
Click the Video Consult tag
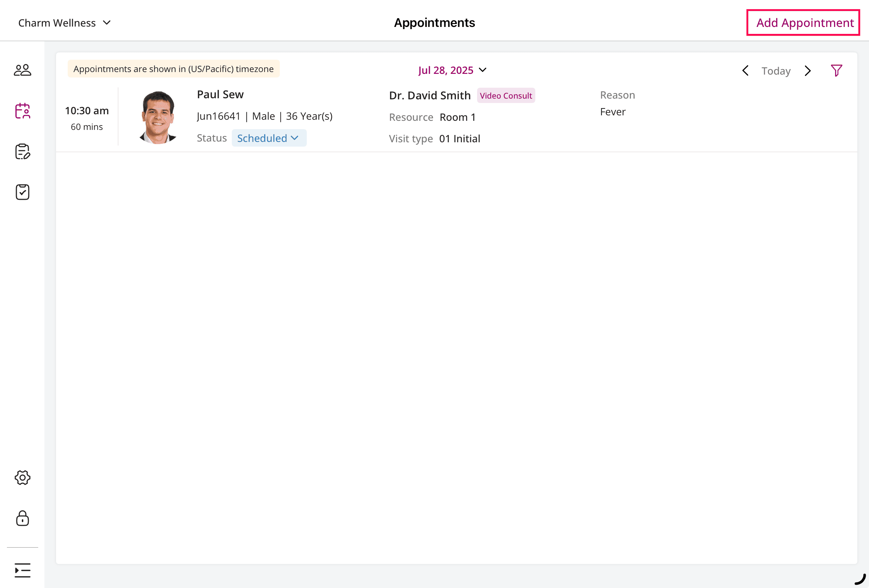[x=506, y=95]
